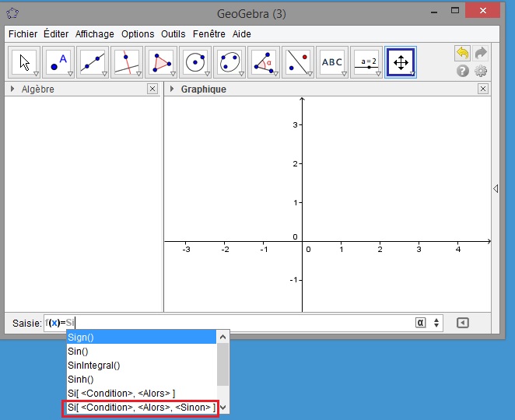Image resolution: width=515 pixels, height=420 pixels.
Task: Select the Circle with center tool
Action: coord(195,62)
